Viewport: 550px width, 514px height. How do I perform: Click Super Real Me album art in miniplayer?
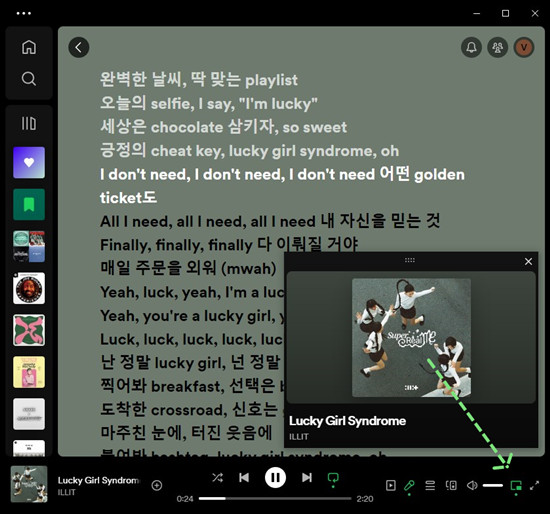point(411,338)
